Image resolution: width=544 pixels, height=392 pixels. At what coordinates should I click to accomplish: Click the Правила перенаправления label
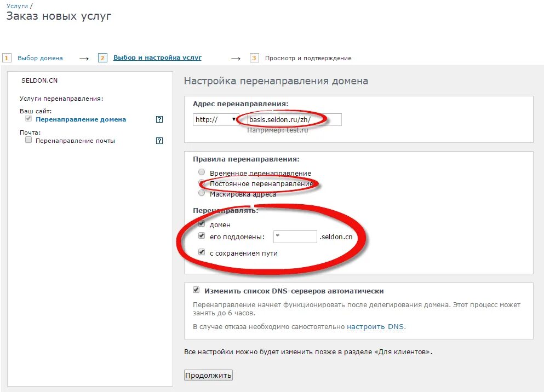(246, 159)
